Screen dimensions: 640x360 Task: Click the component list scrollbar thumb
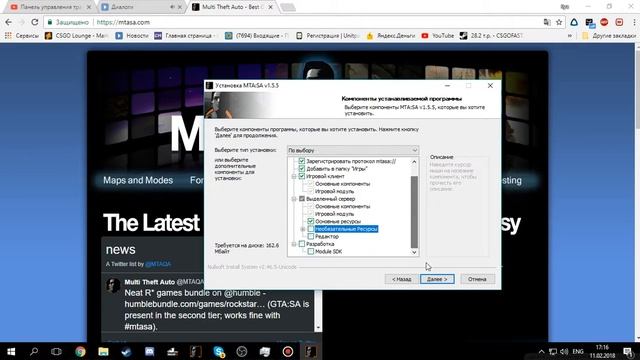click(x=414, y=212)
